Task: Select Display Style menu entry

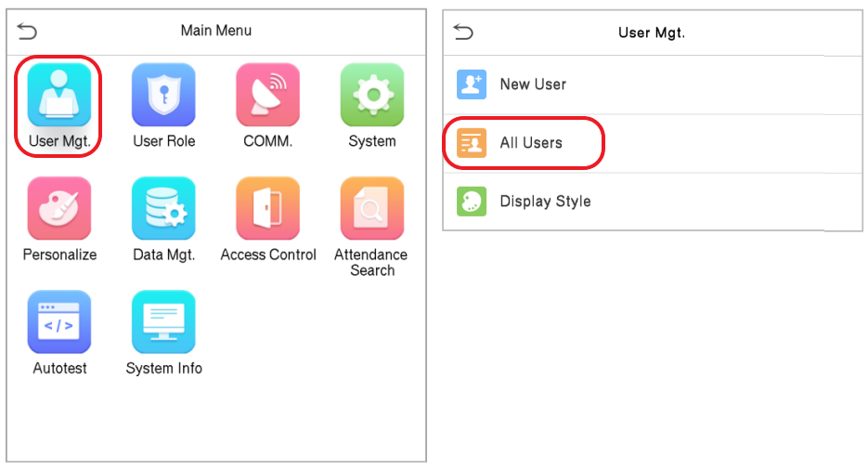Action: point(653,202)
